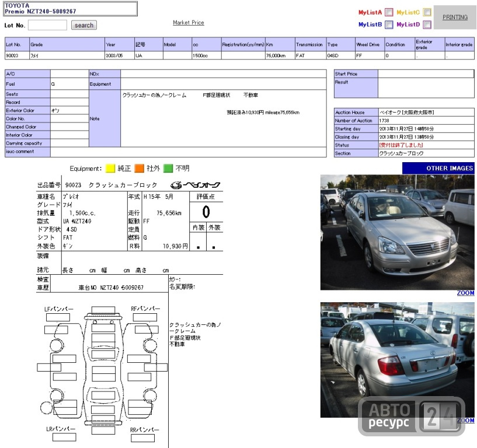Click the RRバンパー label on the diagram
This screenshot has width=477, height=448.
click(x=144, y=430)
